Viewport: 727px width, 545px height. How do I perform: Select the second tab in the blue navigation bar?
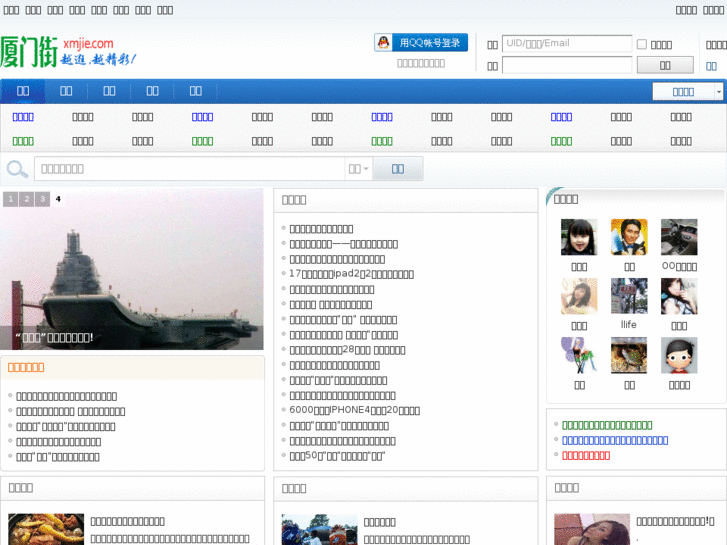[x=66, y=91]
